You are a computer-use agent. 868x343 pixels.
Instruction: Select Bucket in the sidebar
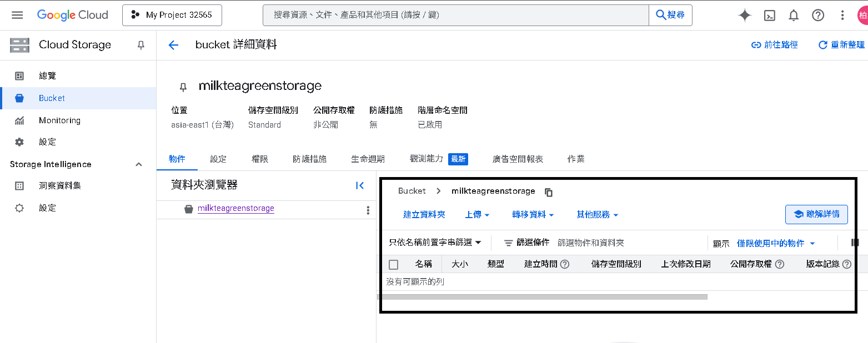pyautogui.click(x=78, y=98)
